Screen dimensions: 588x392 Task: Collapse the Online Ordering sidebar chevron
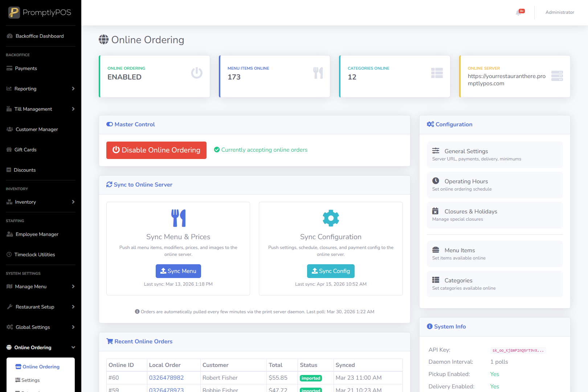point(73,347)
